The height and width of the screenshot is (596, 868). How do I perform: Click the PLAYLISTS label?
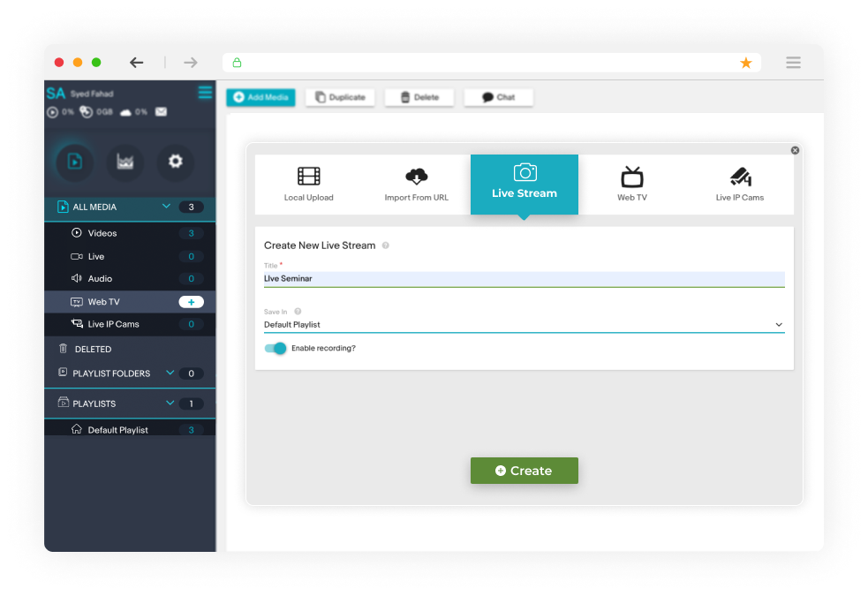[94, 404]
